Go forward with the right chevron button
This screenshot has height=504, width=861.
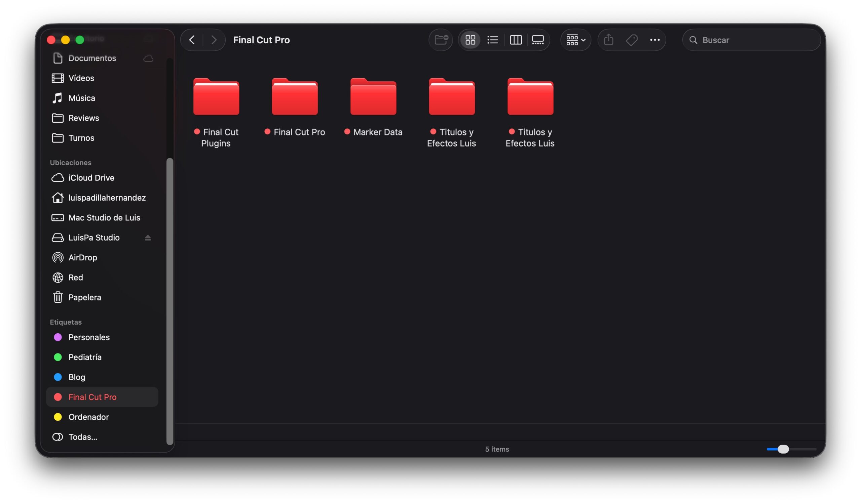[x=214, y=40]
